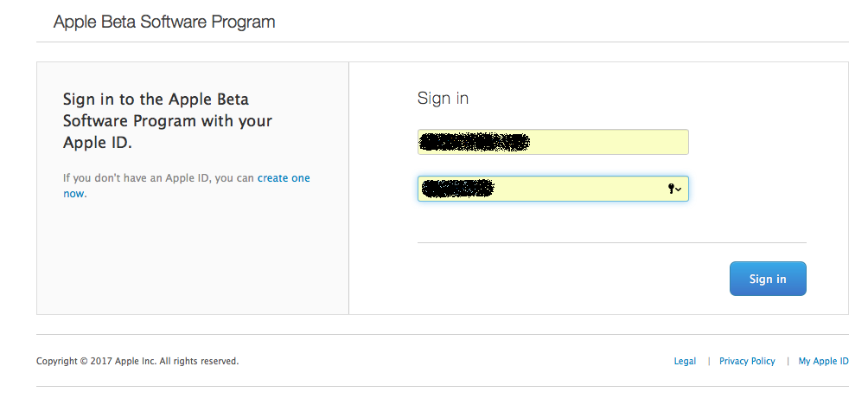Open the chevron beside the key icon

[679, 189]
